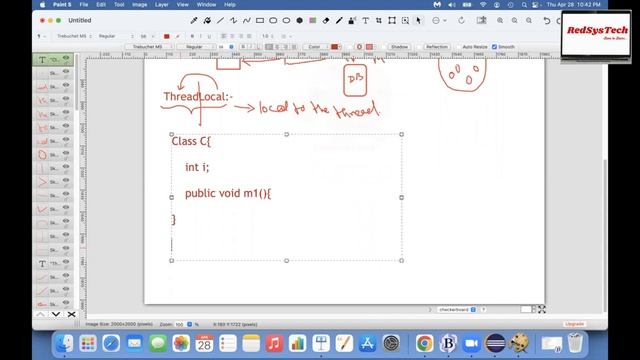The height and width of the screenshot is (360, 640).
Task: Open the Regular style dropdown in text options bar
Action: point(196,47)
